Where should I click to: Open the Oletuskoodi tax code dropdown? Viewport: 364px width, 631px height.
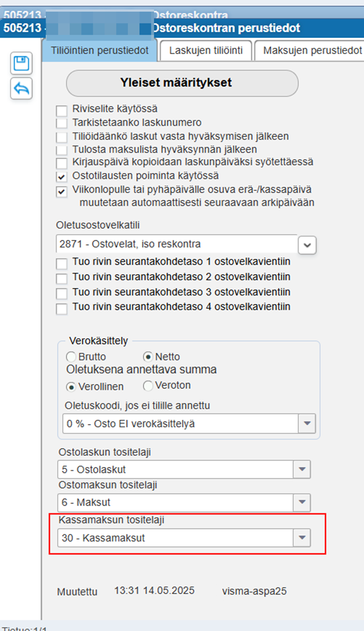pyautogui.click(x=307, y=424)
